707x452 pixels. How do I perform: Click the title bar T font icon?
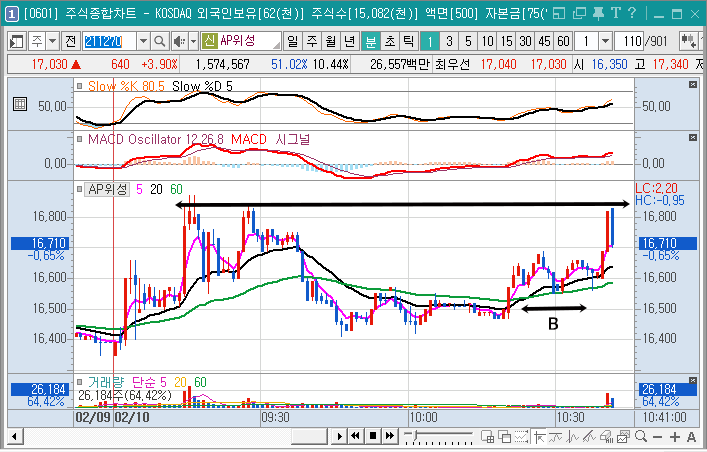[616, 14]
